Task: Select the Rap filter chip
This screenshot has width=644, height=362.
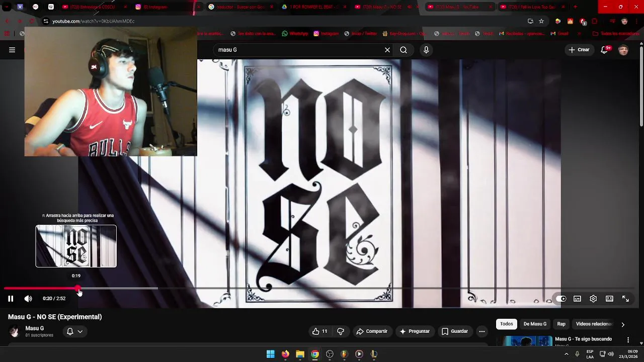Action: tap(561, 324)
